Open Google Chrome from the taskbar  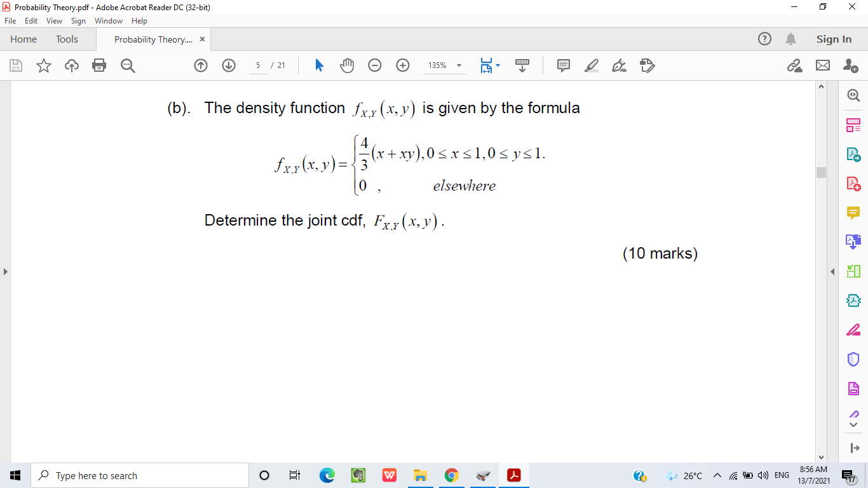click(x=451, y=475)
